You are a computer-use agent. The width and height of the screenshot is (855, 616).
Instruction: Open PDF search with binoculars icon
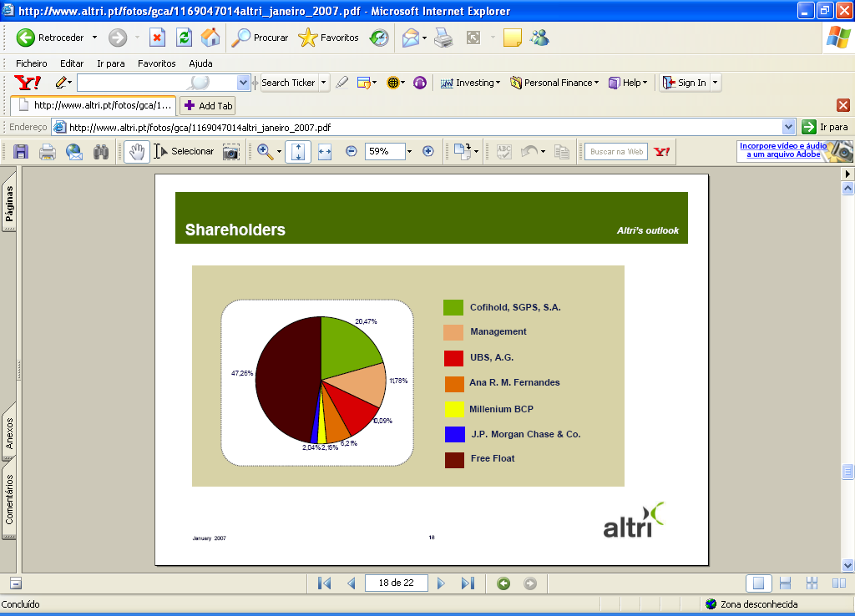pyautogui.click(x=101, y=152)
